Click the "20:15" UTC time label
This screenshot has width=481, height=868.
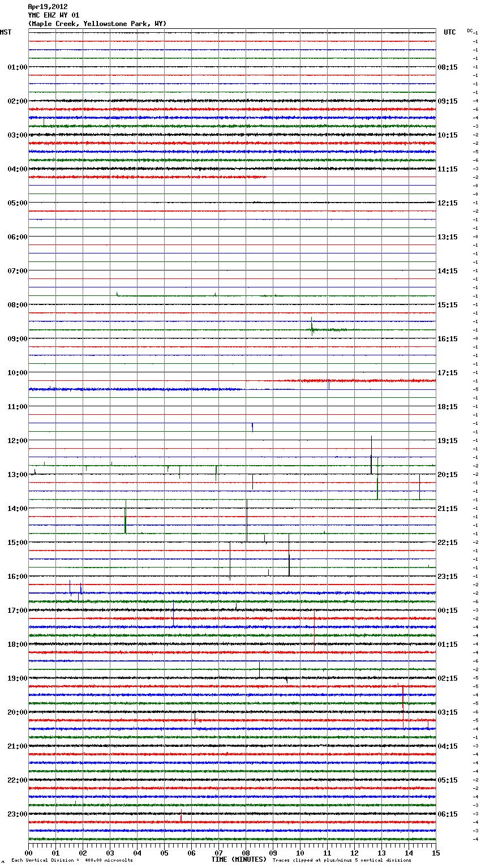pos(448,475)
